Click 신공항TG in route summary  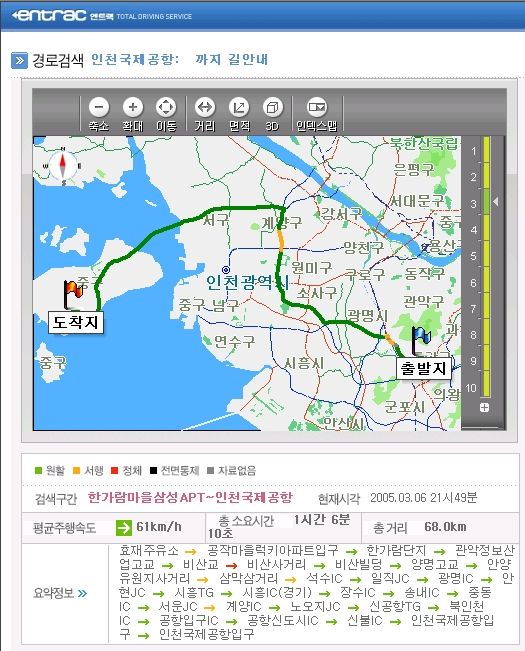tap(395, 607)
